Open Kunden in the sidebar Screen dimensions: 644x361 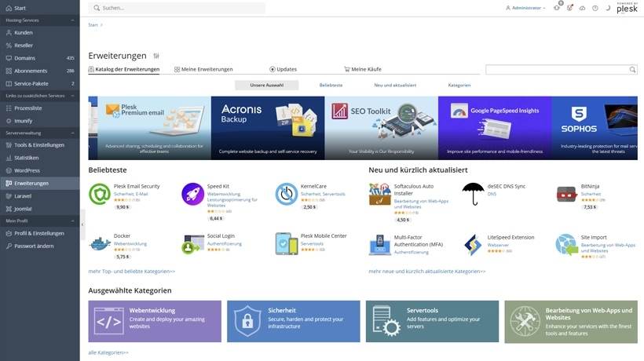point(40,32)
